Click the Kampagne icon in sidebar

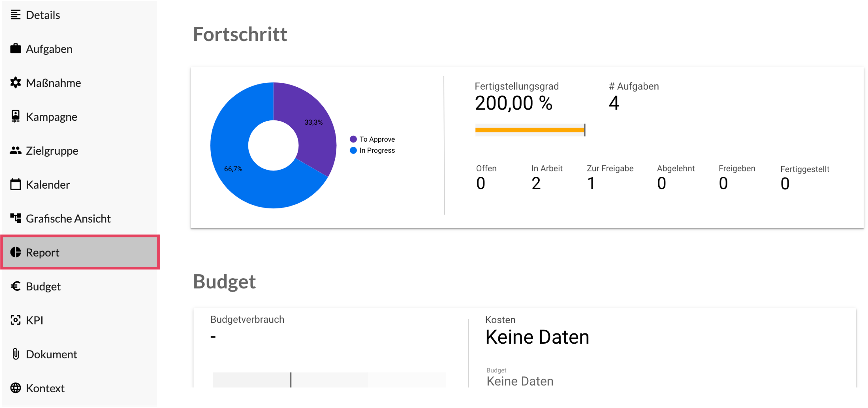16,116
